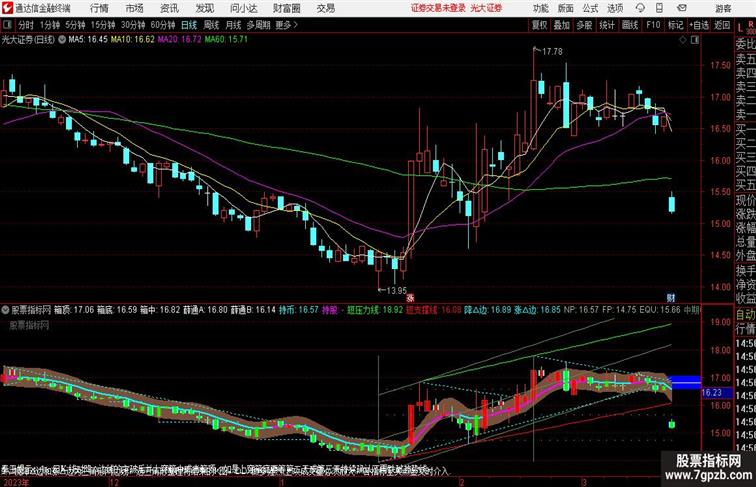Switch to 60分钟 period
Screen dimensions: 756x487
[163, 25]
